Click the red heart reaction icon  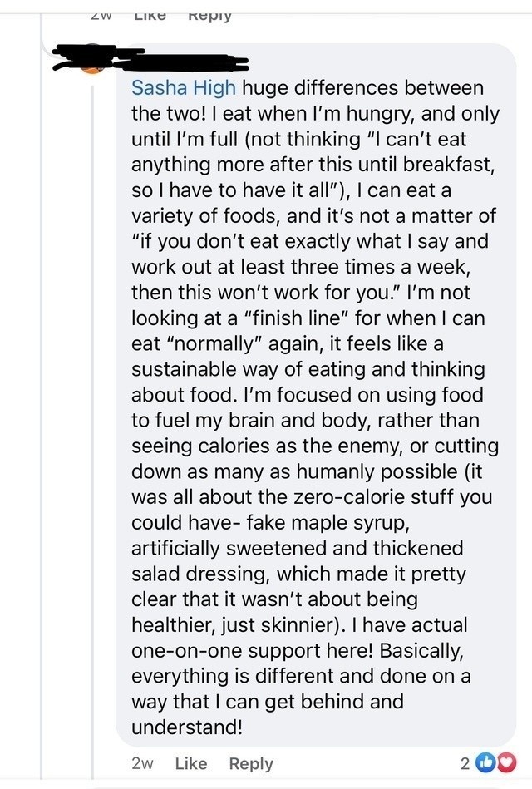coord(502,762)
